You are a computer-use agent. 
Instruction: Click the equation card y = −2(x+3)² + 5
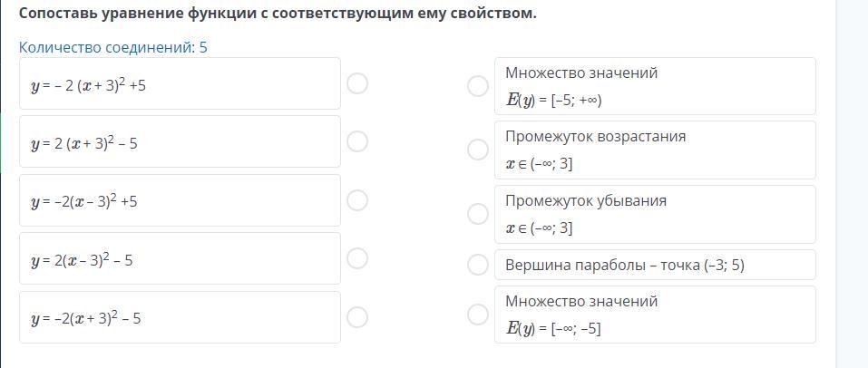[180, 84]
